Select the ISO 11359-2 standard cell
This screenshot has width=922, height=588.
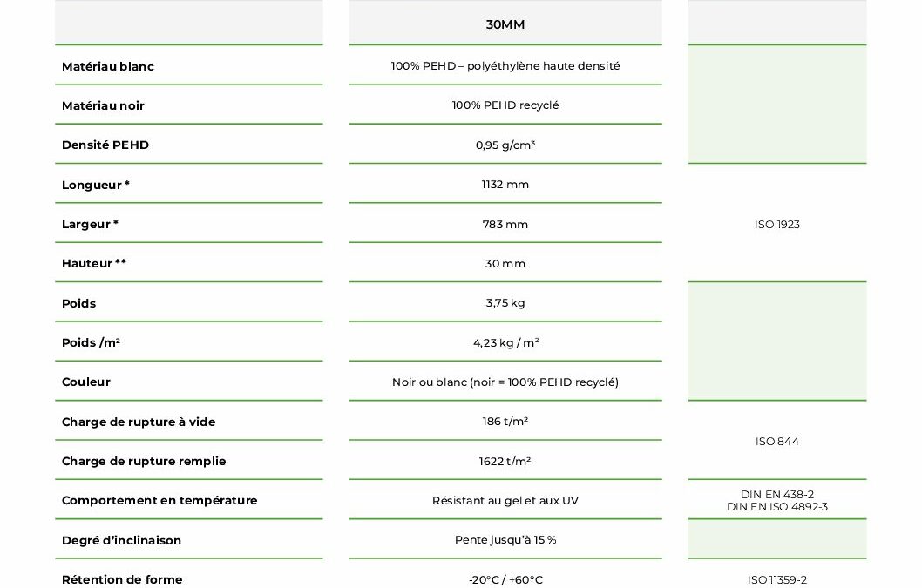pos(777,579)
